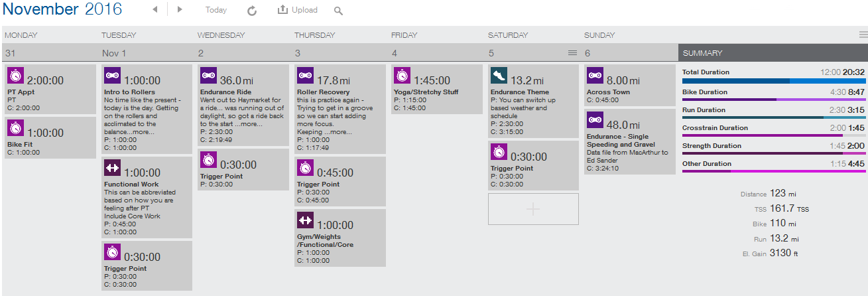Click the refresh calendar icon
Viewport: 868px width, 296px height.
252,11
